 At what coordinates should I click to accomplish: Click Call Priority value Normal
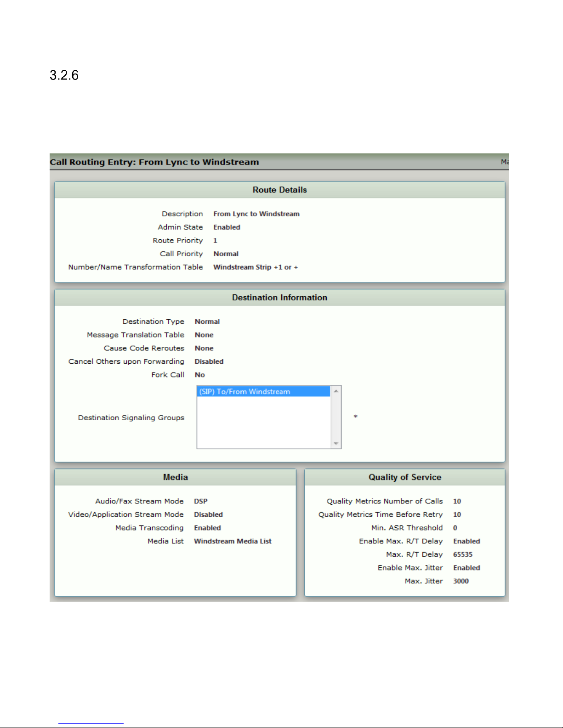(226, 254)
